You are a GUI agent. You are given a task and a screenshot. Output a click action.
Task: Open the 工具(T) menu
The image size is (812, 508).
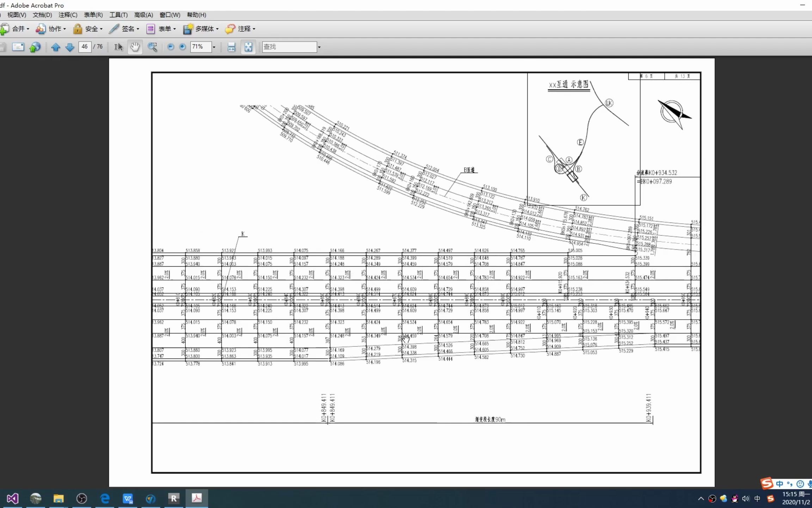118,15
